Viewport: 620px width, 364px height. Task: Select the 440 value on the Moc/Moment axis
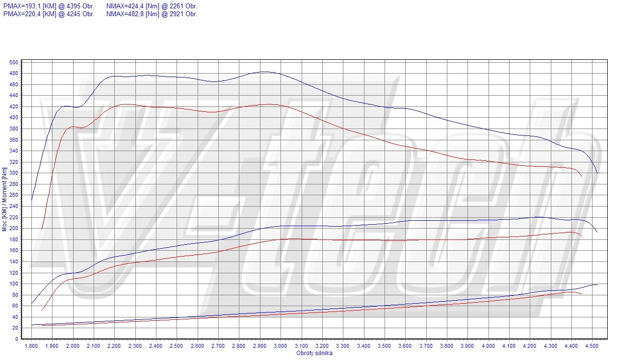(x=13, y=96)
